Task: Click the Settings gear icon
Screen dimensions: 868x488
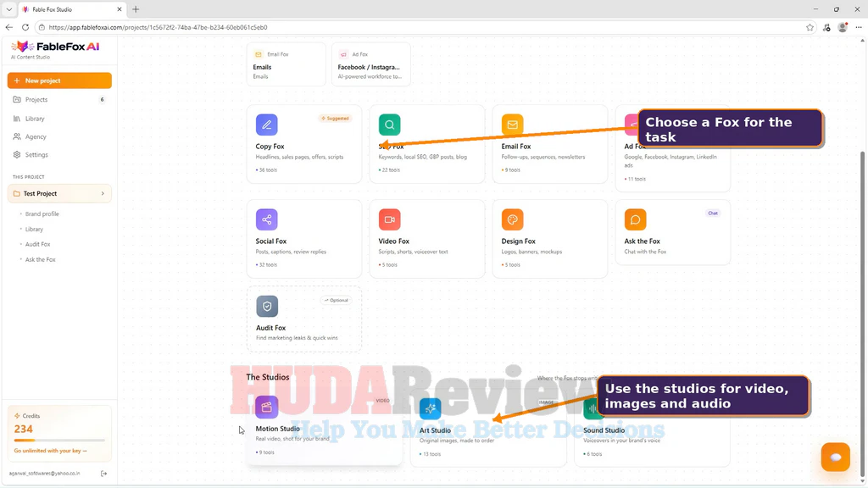Action: pos(17,155)
